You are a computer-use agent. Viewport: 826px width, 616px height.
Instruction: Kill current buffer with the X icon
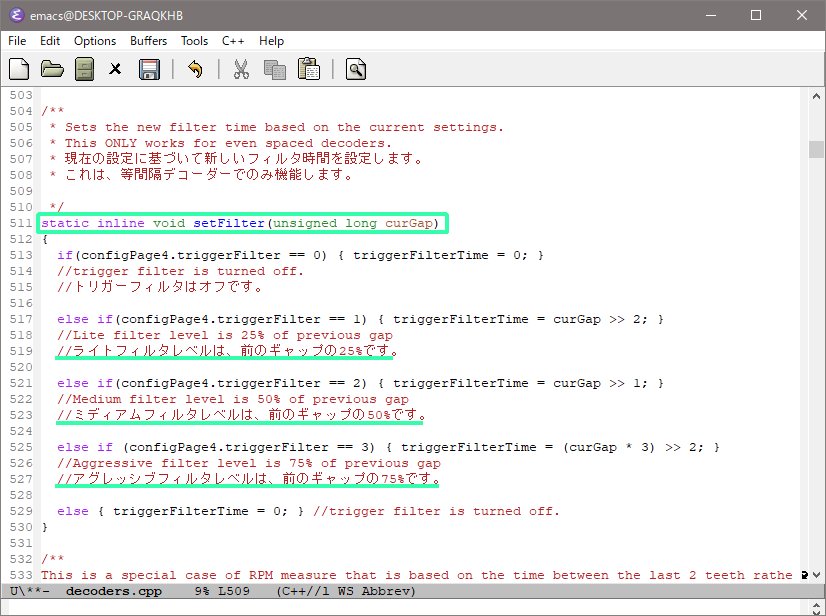(x=115, y=70)
